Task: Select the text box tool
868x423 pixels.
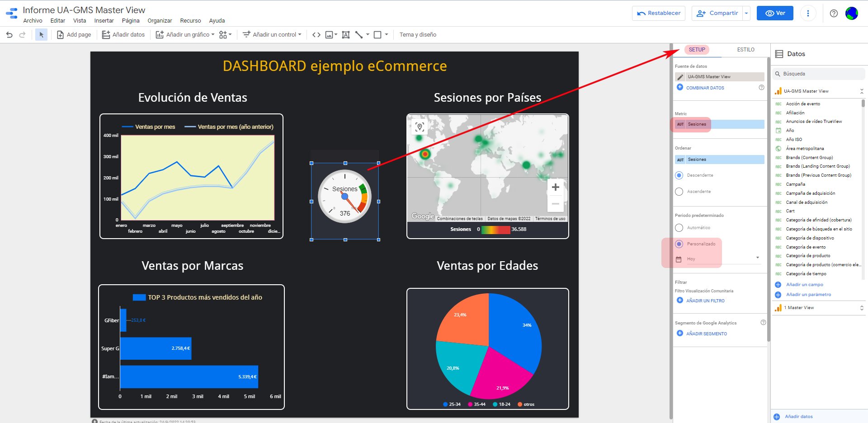Action: (346, 35)
